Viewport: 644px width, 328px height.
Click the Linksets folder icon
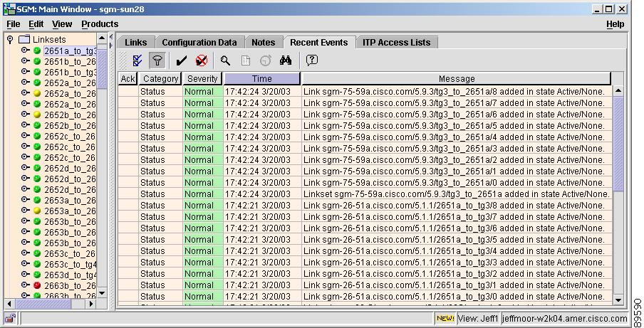click(x=25, y=39)
